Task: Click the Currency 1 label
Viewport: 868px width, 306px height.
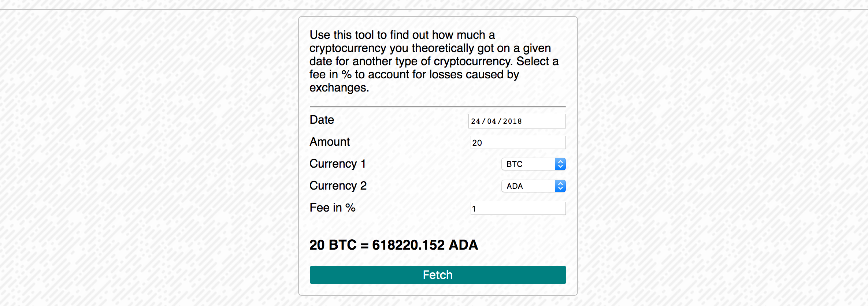Action: coord(338,164)
